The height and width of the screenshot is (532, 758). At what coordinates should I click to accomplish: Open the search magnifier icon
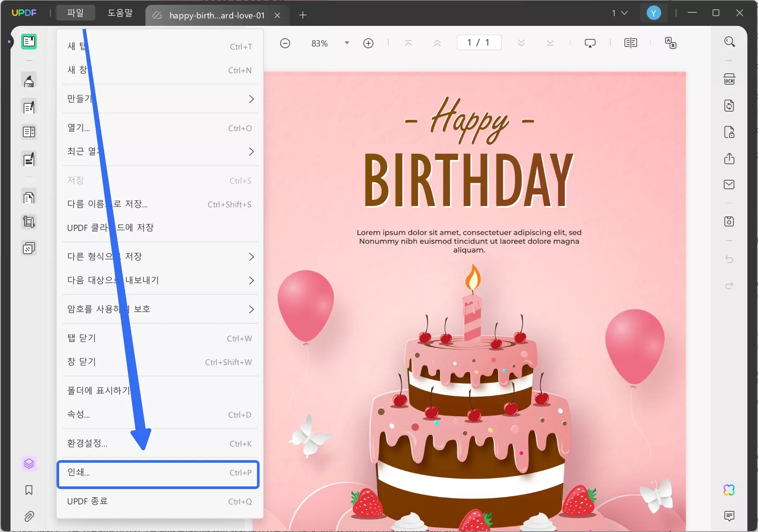[x=729, y=42]
